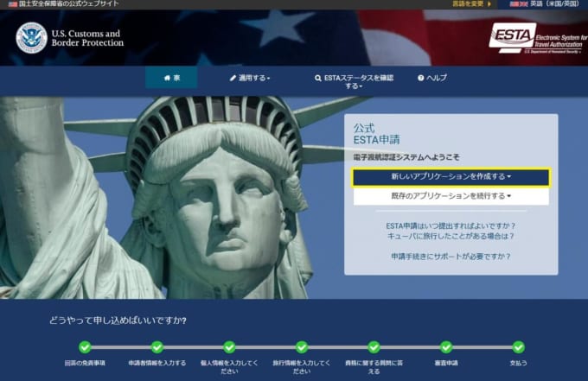Click the arrow next to 言語を変更
The width and height of the screenshot is (588, 381).
[489, 3]
